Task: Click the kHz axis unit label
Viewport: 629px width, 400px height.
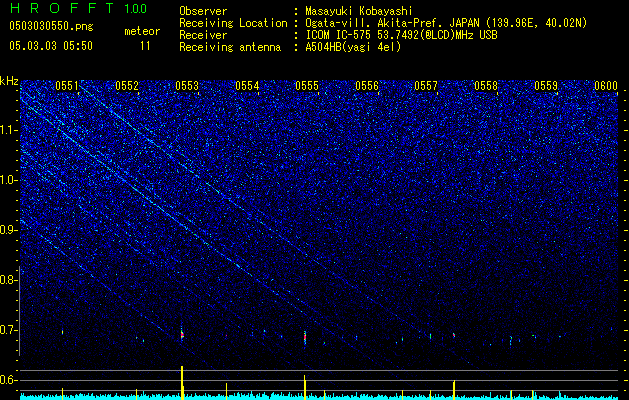Action: tap(9, 81)
